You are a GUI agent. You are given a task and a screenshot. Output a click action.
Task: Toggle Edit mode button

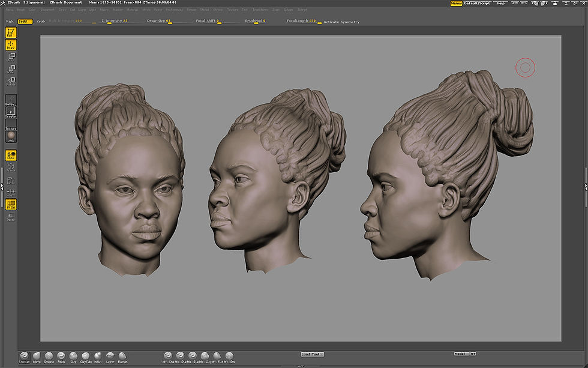[10, 32]
